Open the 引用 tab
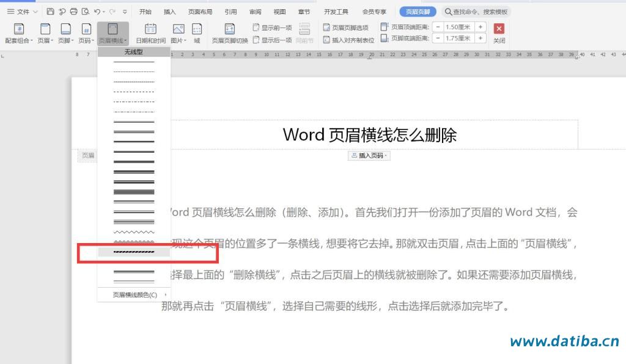626x364 pixels. tap(230, 12)
